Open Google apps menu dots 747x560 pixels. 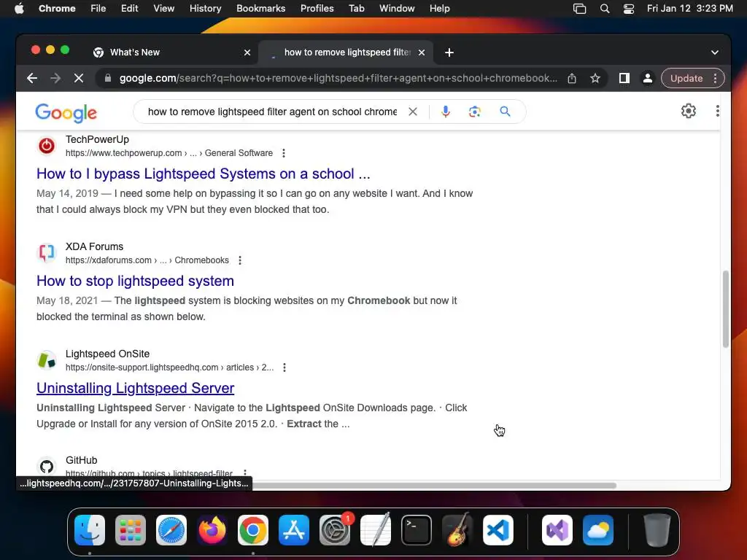pos(718,111)
